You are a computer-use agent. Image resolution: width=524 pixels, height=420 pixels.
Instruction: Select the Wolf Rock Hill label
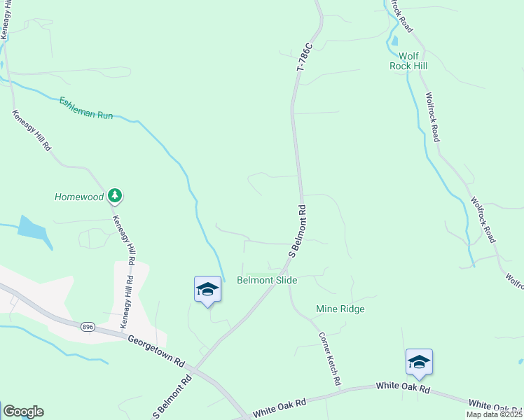pyautogui.click(x=408, y=61)
